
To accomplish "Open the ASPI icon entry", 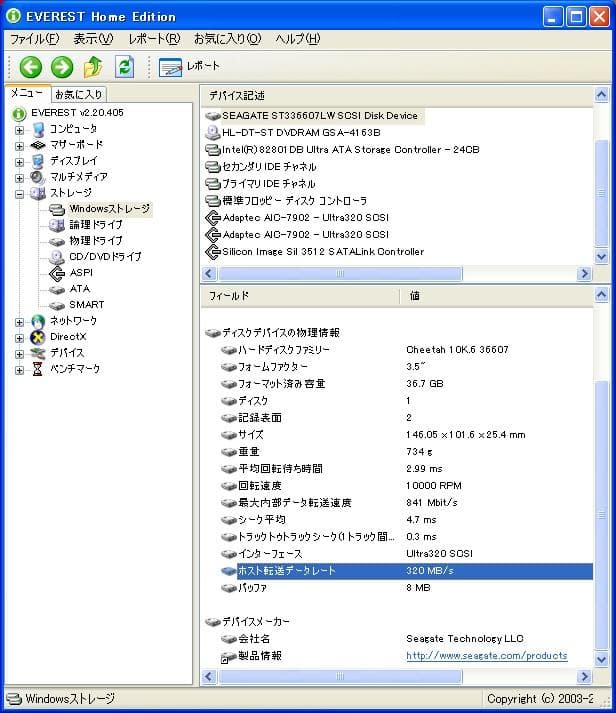I will click(57, 273).
